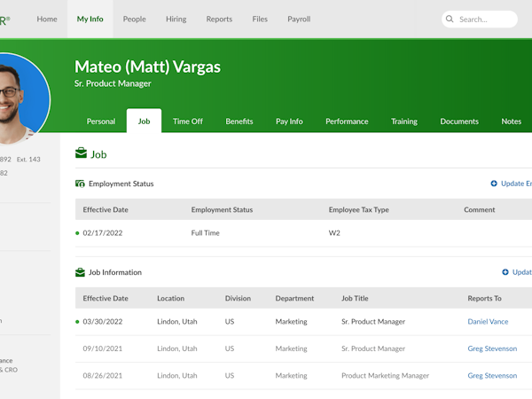Click the Mateo (Matt) Vargas name heading
This screenshot has height=399, width=532.
[147, 66]
